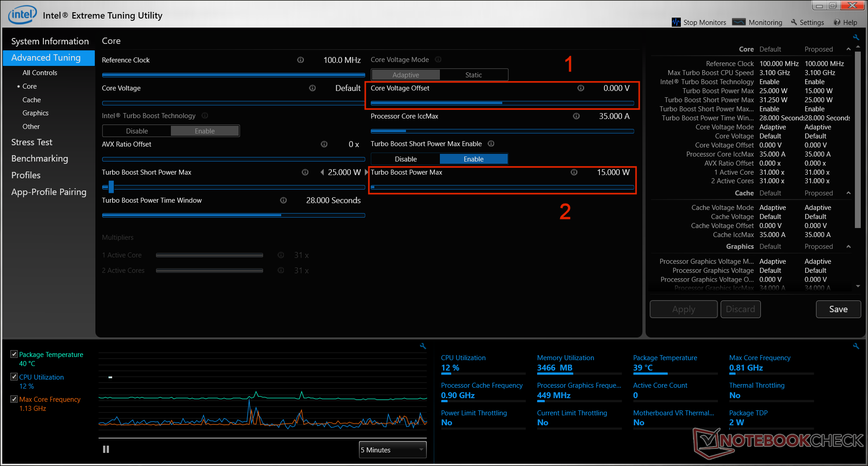Click Turbo Boost Power Max slider
The width and height of the screenshot is (868, 466).
pyautogui.click(x=502, y=187)
